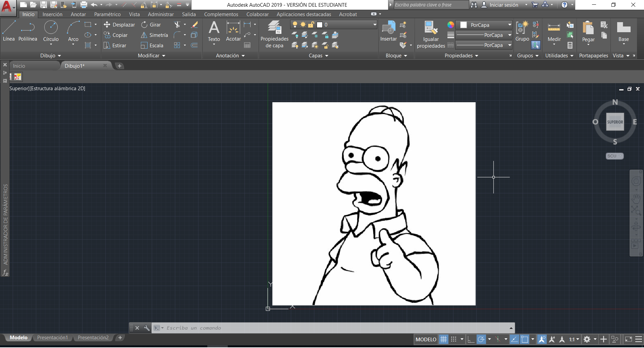Toggle 2D object snap square in status bar

click(525, 339)
